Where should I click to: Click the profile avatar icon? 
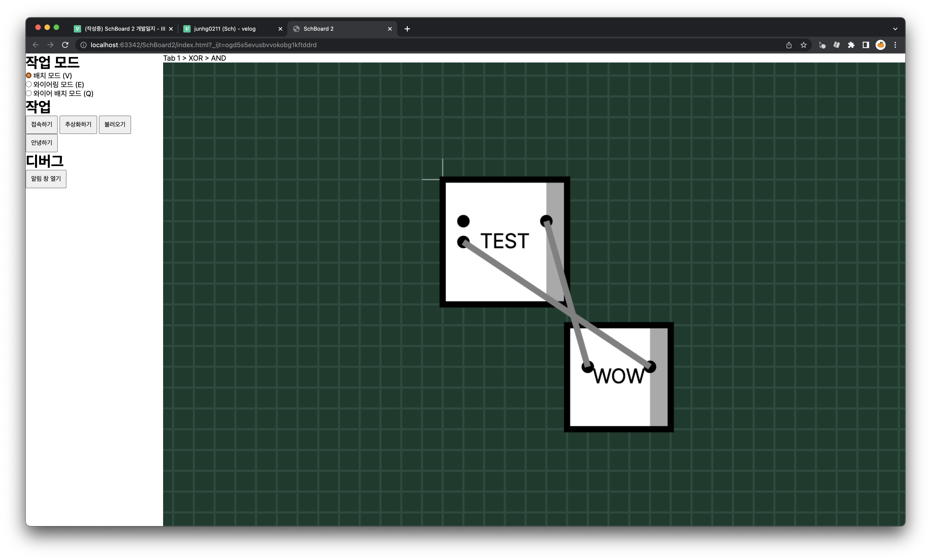tap(880, 45)
